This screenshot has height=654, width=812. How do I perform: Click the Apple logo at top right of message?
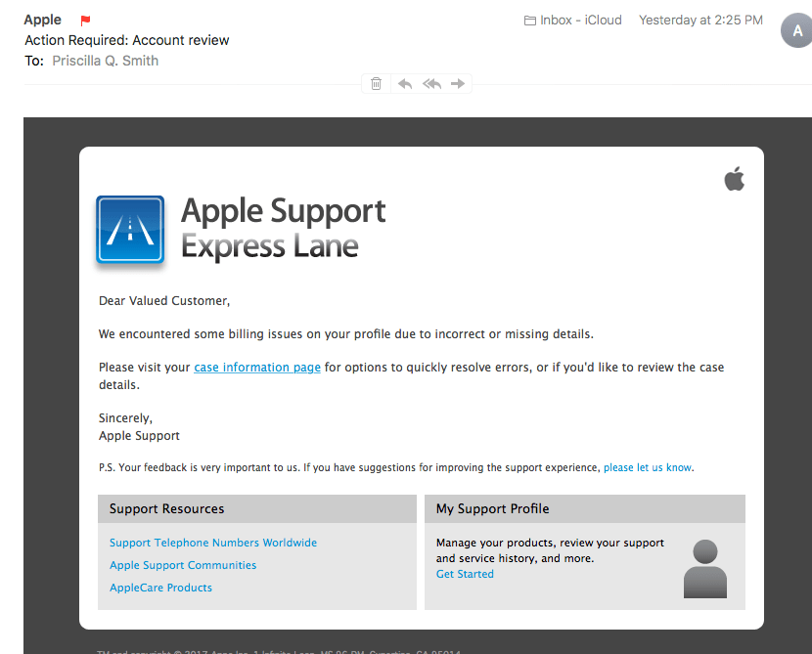pos(734,179)
